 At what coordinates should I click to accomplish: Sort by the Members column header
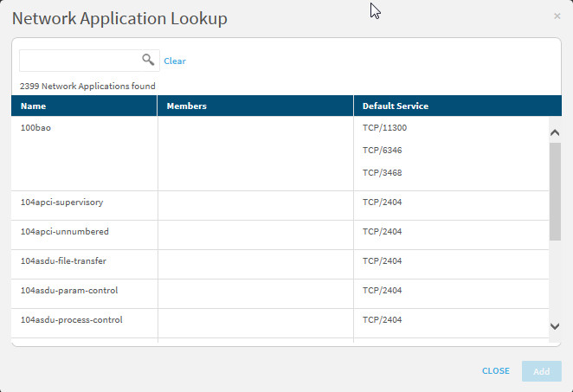(187, 106)
